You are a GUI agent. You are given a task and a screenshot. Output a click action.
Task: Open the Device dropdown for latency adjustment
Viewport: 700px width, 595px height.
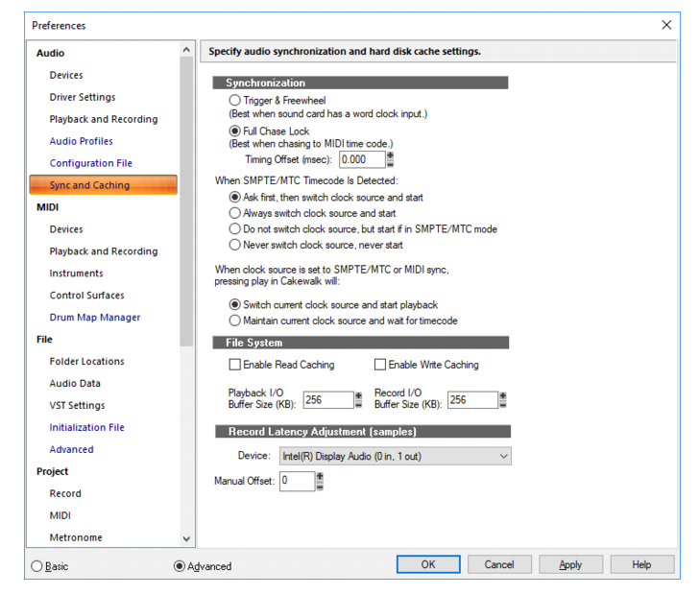(x=395, y=456)
